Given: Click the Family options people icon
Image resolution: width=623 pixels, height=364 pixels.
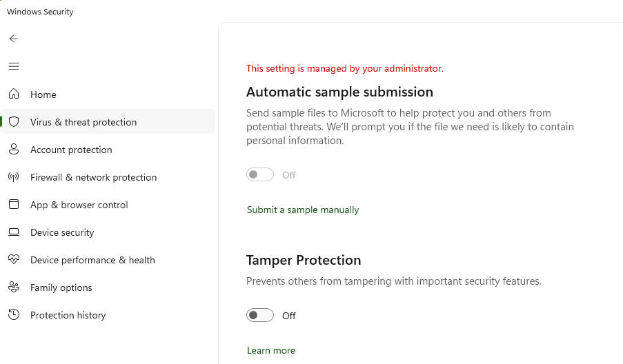Looking at the screenshot, I should pos(14,287).
